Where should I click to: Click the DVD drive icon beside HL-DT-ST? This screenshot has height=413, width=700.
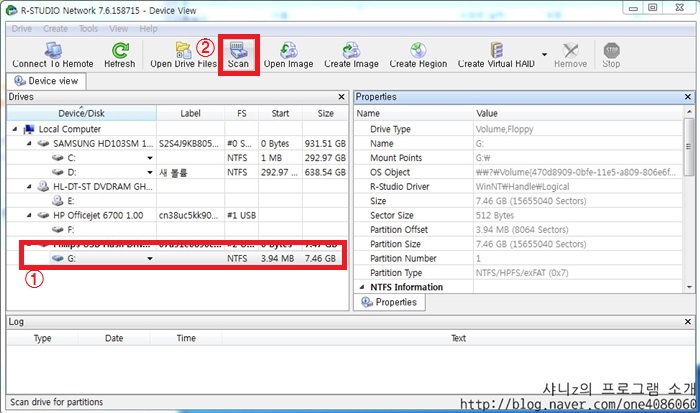click(43, 186)
